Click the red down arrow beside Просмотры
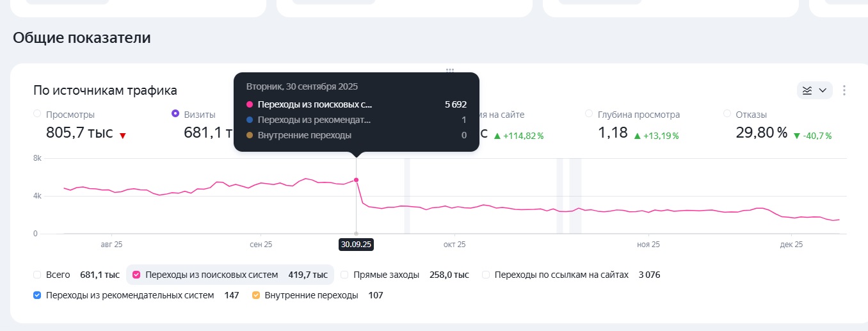 tap(122, 136)
